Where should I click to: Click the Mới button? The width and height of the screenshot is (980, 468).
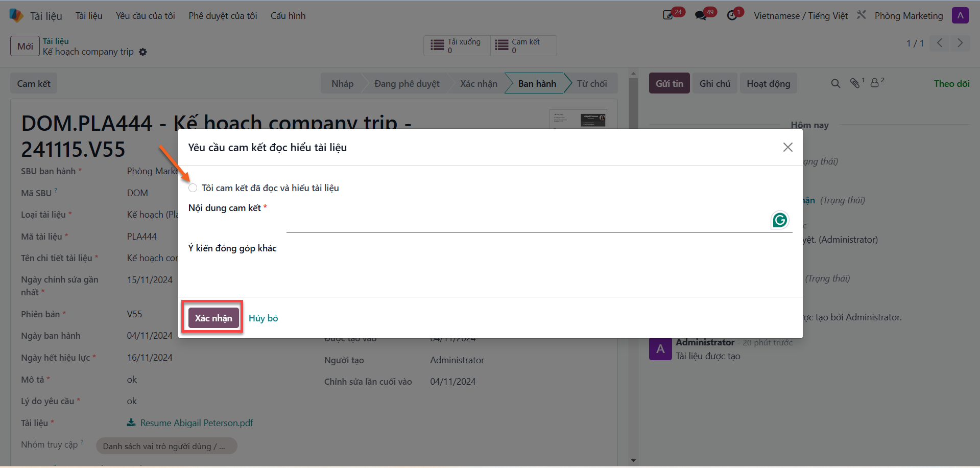[25, 46]
